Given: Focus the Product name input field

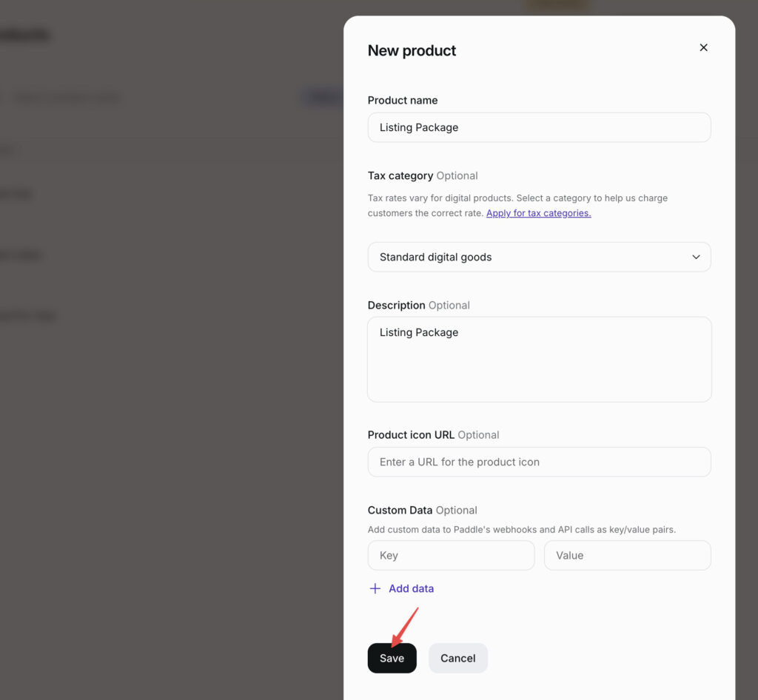Looking at the screenshot, I should 539,127.
